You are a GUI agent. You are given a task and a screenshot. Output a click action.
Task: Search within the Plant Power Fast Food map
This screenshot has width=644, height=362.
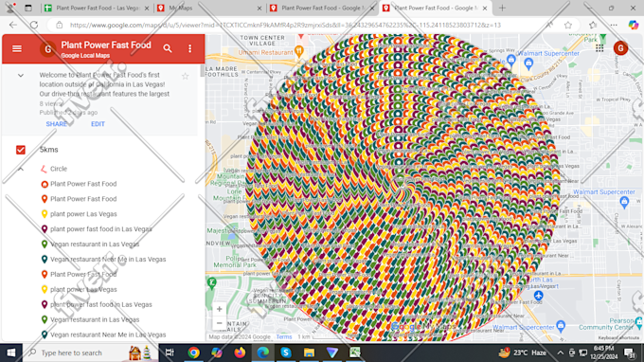(168, 48)
